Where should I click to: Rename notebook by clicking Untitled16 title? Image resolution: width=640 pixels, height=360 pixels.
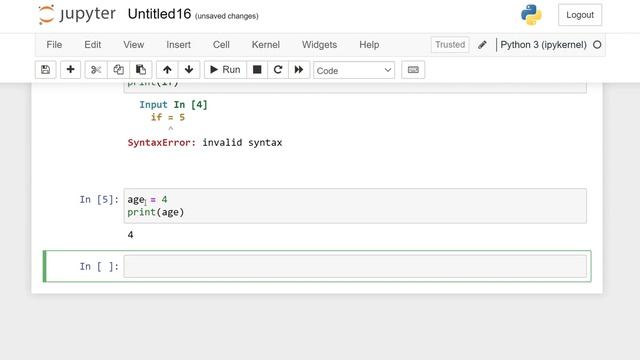pos(159,14)
